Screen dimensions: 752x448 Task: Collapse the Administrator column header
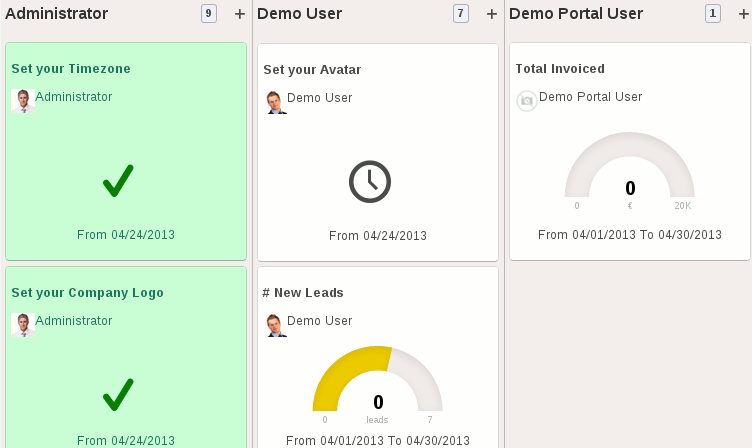coord(57,14)
